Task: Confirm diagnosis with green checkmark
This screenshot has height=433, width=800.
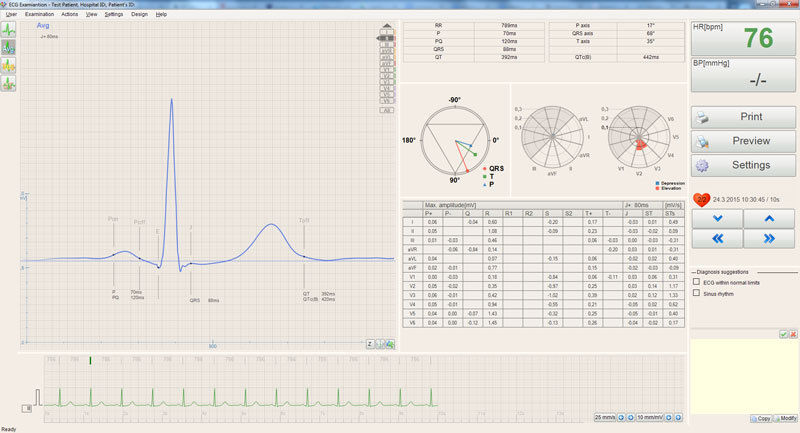Action: [783, 334]
